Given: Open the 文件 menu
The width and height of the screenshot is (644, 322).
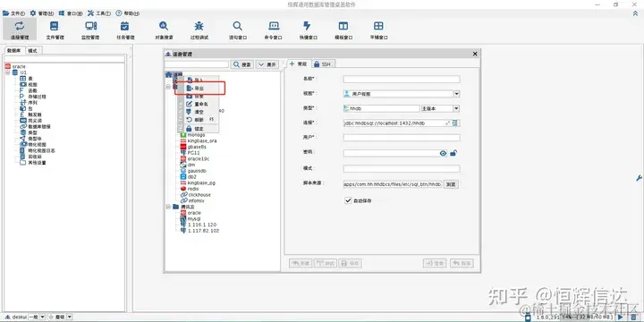Looking at the screenshot, I should [x=13, y=13].
